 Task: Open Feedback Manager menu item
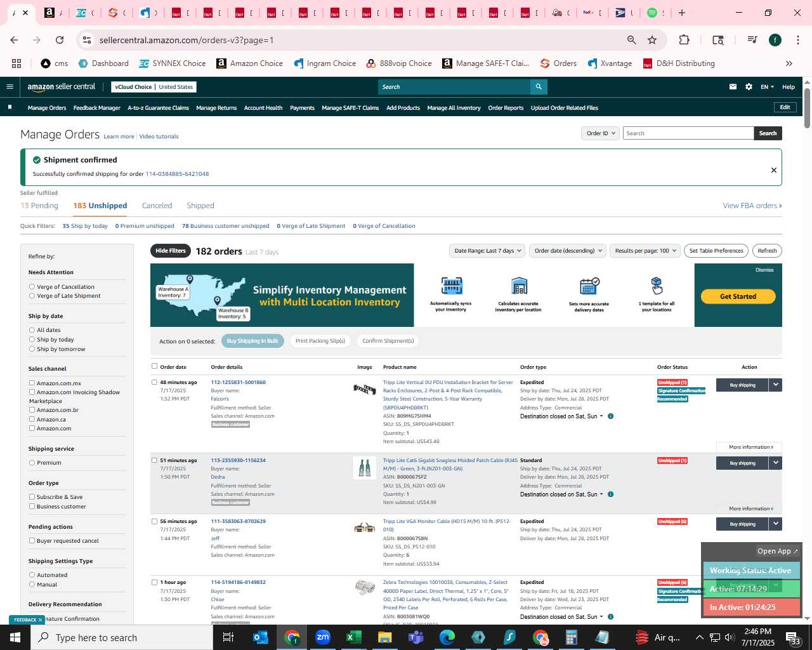(x=97, y=108)
